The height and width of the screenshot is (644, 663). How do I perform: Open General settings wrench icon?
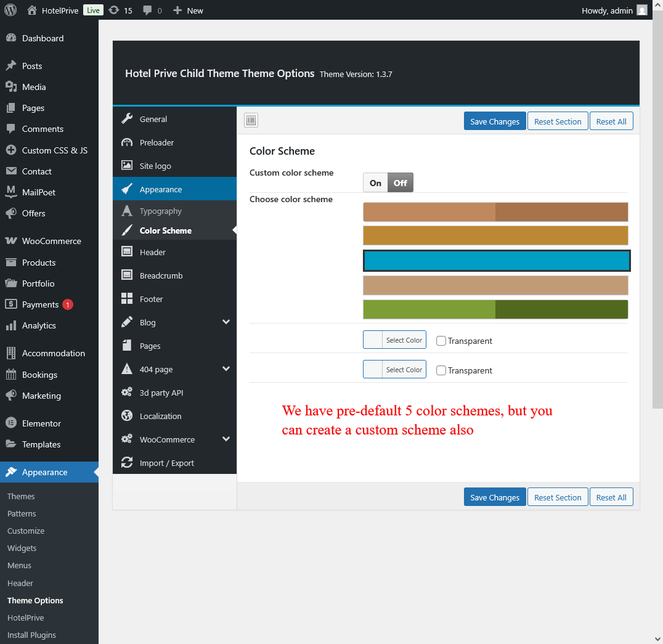coord(127,119)
